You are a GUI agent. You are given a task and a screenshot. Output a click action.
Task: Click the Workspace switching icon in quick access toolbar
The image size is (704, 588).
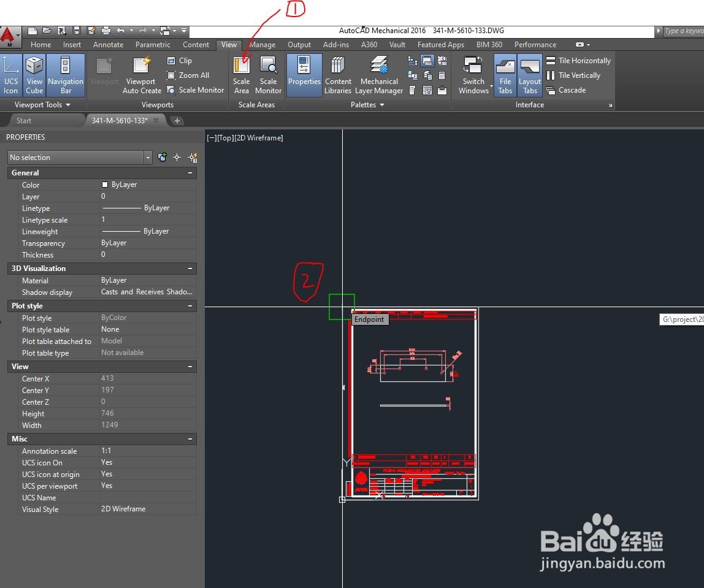[165, 31]
